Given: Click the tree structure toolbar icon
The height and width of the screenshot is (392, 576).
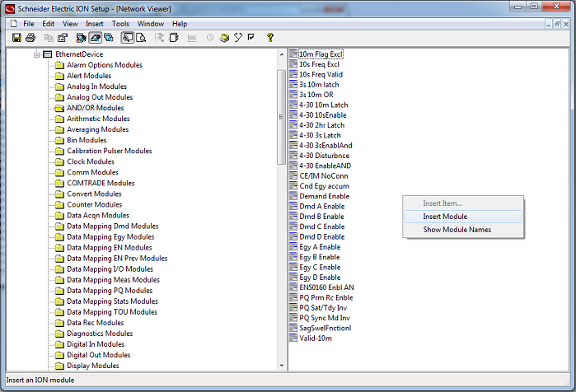Looking at the screenshot, I should tap(159, 37).
